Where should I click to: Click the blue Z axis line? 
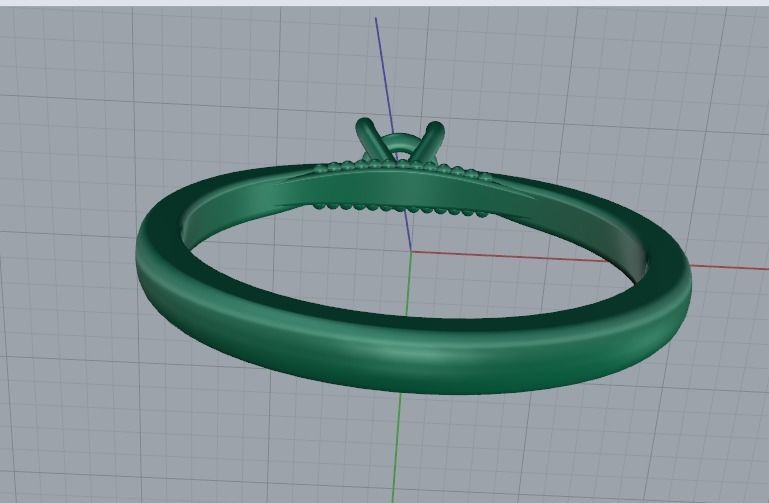click(385, 76)
